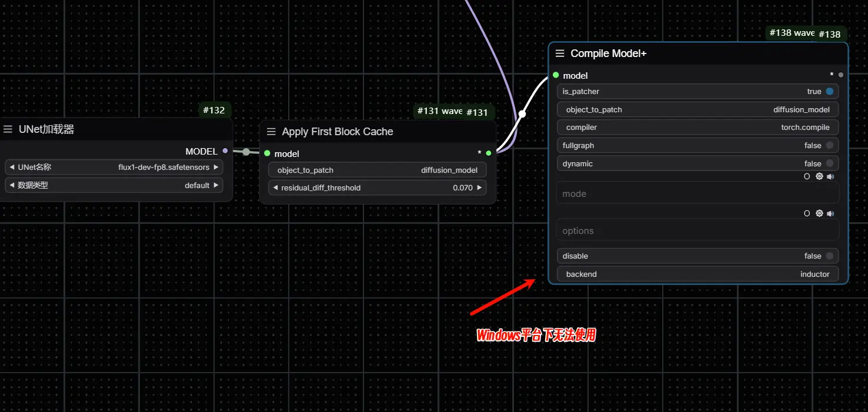Click the residual_diff_threshold value 0.070

click(x=463, y=188)
